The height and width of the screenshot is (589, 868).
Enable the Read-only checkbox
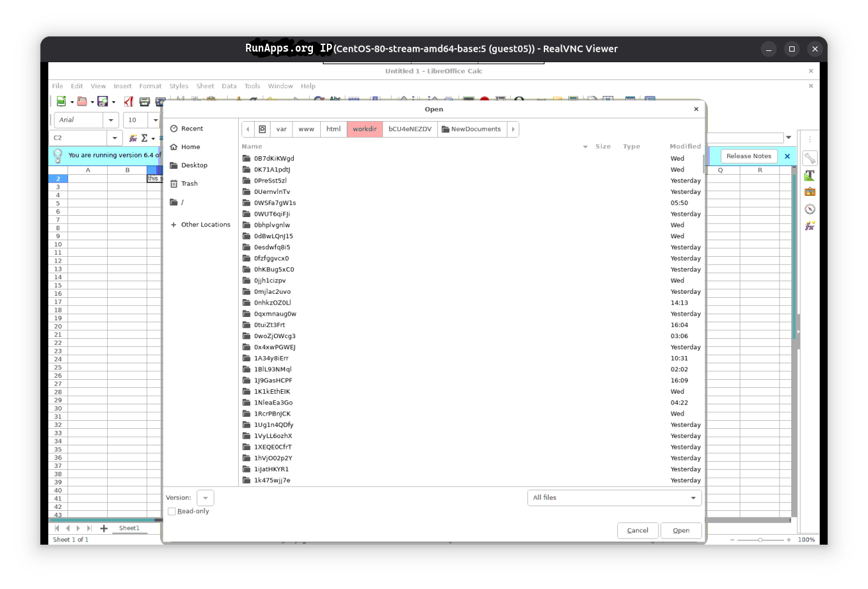click(x=172, y=512)
